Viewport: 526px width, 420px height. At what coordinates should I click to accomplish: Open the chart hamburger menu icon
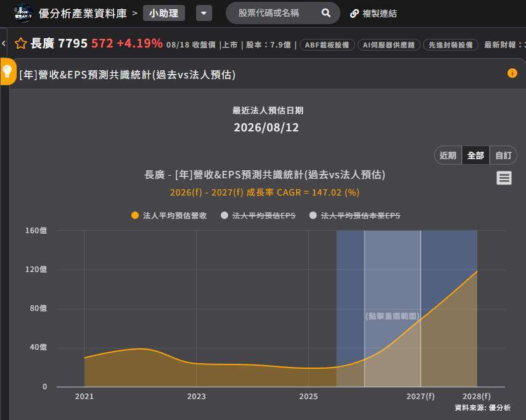tap(504, 178)
